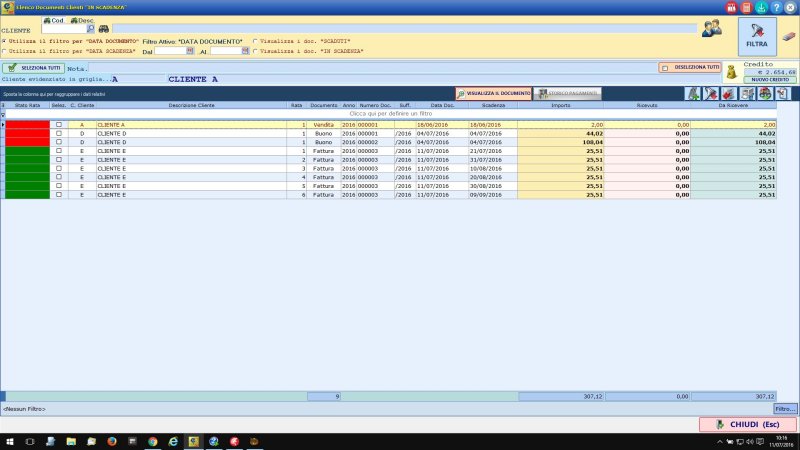Click volume icon in system tray
This screenshot has width=800, height=450.
coord(749,441)
